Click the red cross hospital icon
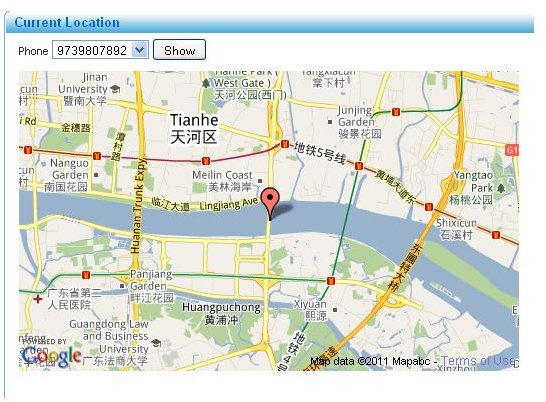 coord(38,299)
